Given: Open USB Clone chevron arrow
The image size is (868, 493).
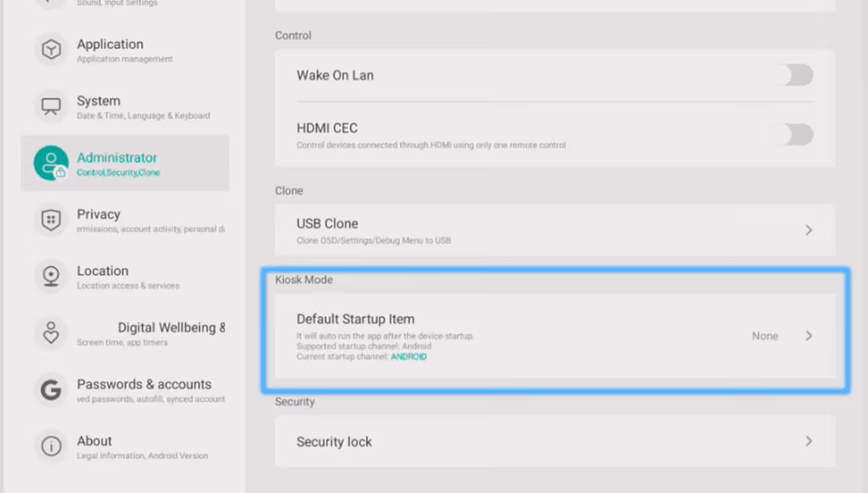Looking at the screenshot, I should [x=809, y=230].
